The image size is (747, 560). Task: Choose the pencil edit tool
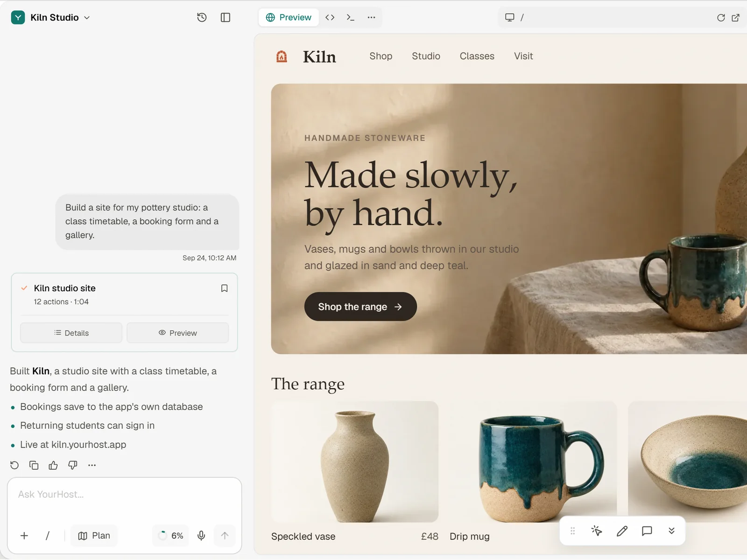(x=622, y=531)
